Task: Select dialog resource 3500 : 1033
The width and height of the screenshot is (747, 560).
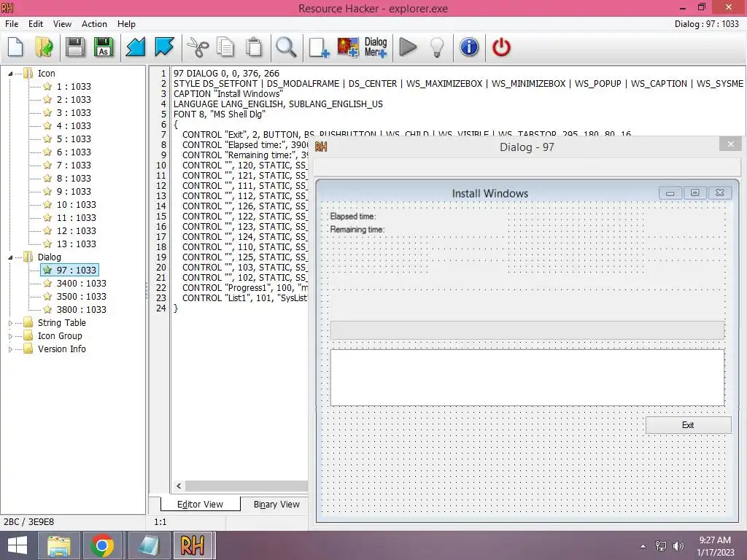Action: pyautogui.click(x=82, y=296)
